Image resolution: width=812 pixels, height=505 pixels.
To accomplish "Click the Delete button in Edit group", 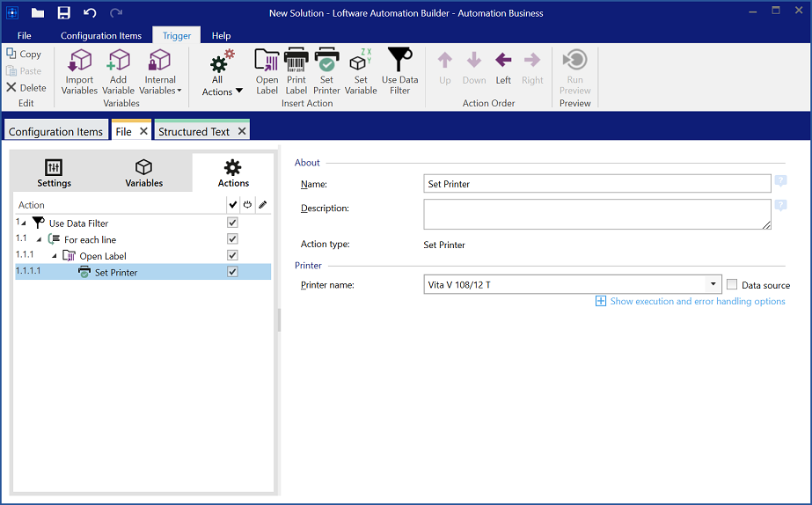I will [26, 88].
